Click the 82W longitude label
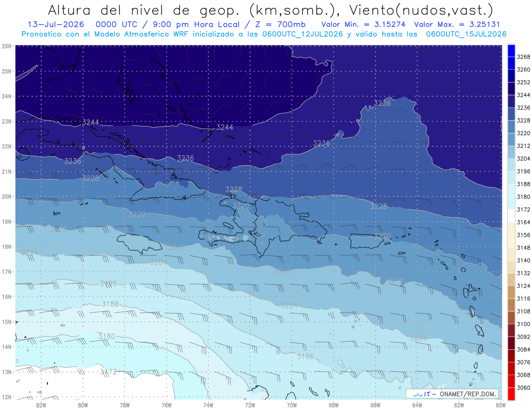The width and height of the screenshot is (532, 411). [x=41, y=405]
